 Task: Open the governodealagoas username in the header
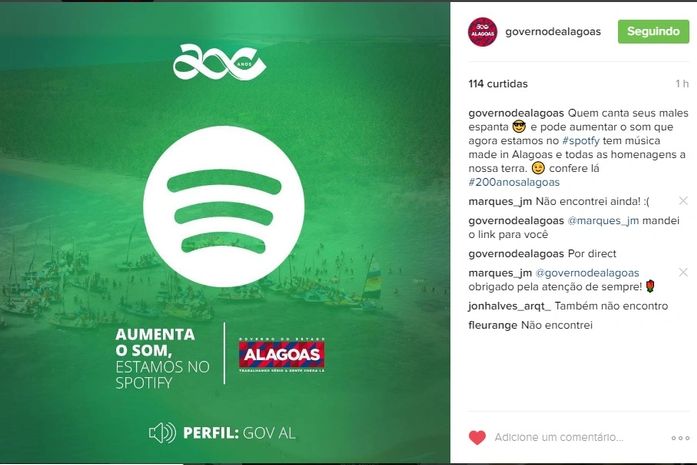pyautogui.click(x=553, y=32)
